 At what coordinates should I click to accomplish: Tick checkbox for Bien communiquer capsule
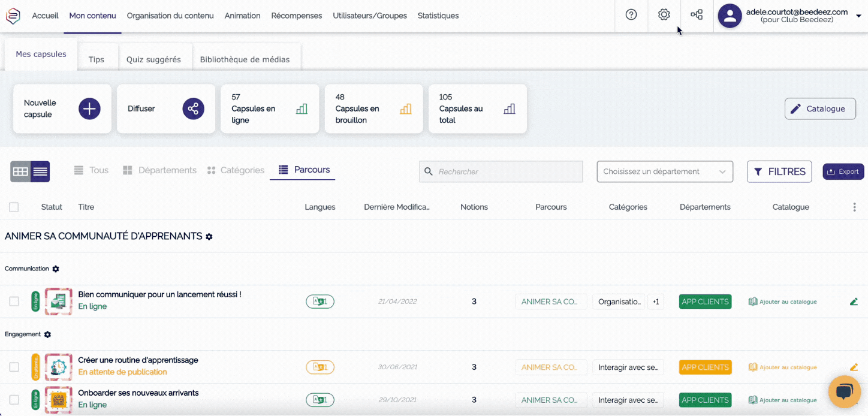pos(14,302)
